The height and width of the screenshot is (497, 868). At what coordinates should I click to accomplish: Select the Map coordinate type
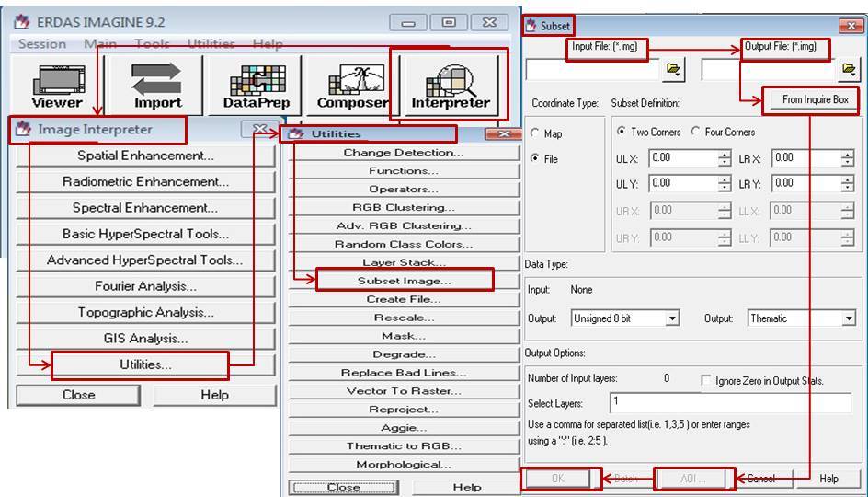[535, 133]
